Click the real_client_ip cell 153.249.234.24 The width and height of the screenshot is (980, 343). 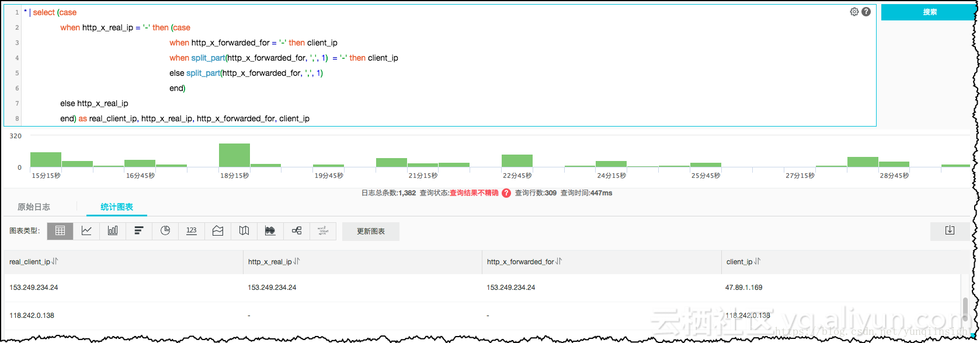pos(34,288)
